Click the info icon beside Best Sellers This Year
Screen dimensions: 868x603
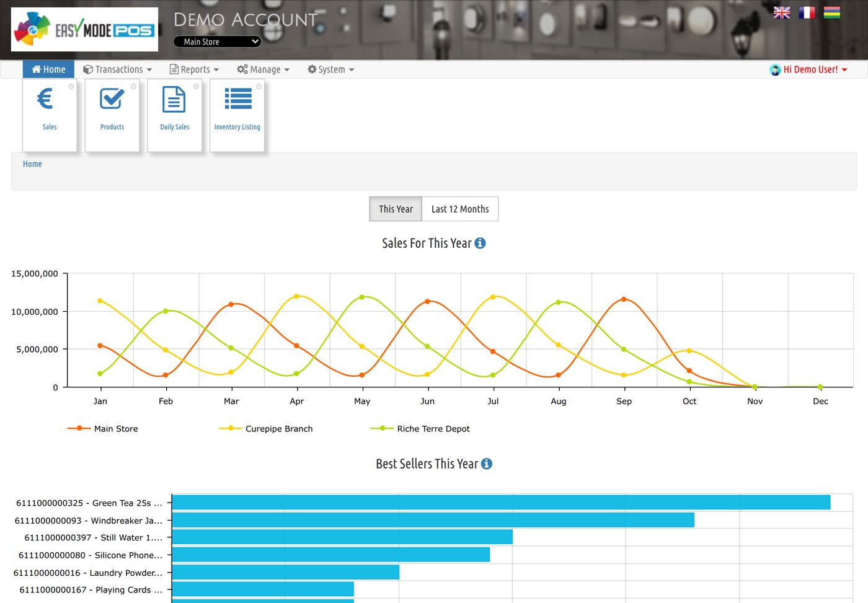point(487,464)
